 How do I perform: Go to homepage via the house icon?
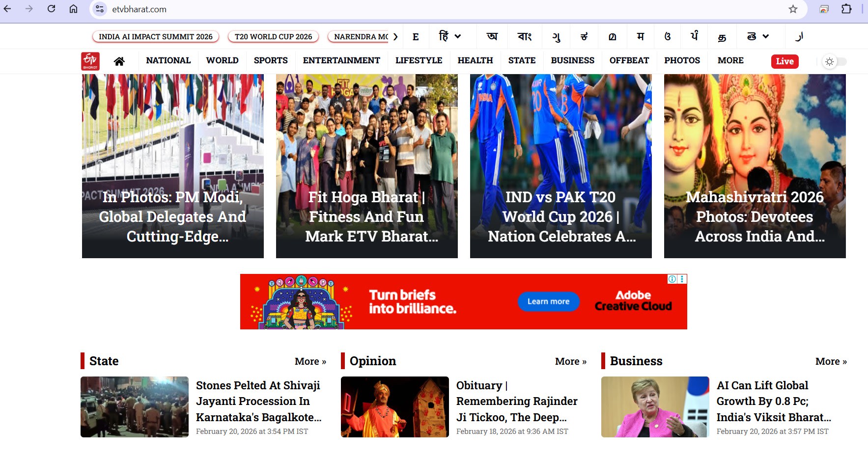[119, 61]
